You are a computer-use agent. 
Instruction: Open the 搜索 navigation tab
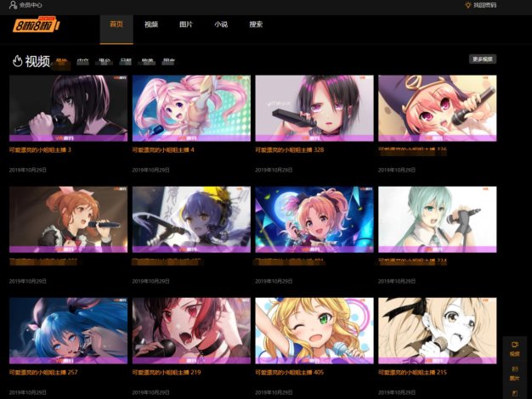255,25
